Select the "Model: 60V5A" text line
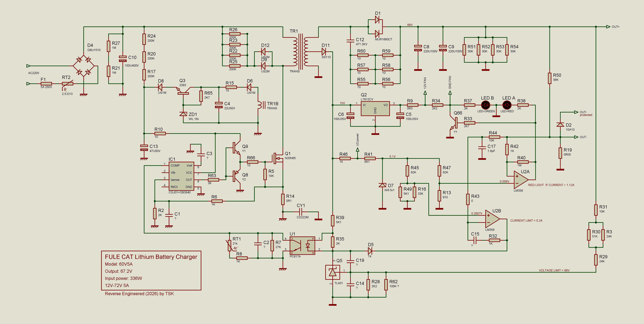Image resolution: width=644 pixels, height=324 pixels. (x=119, y=264)
